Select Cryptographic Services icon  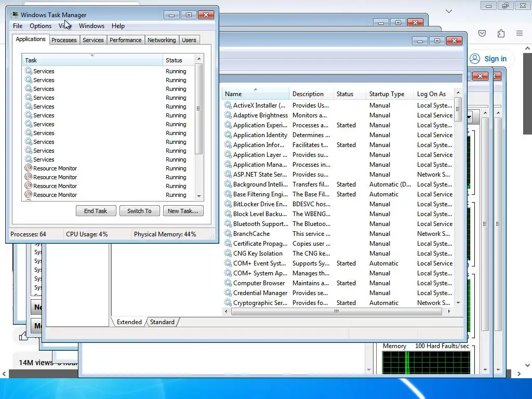[228, 302]
